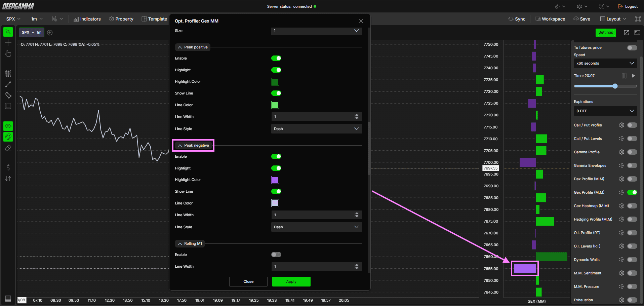Click Logout in the header
This screenshot has width=644, height=306.
(x=628, y=6)
